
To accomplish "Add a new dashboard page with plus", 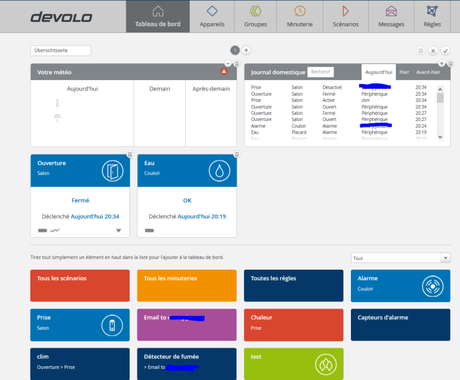I will tap(246, 50).
